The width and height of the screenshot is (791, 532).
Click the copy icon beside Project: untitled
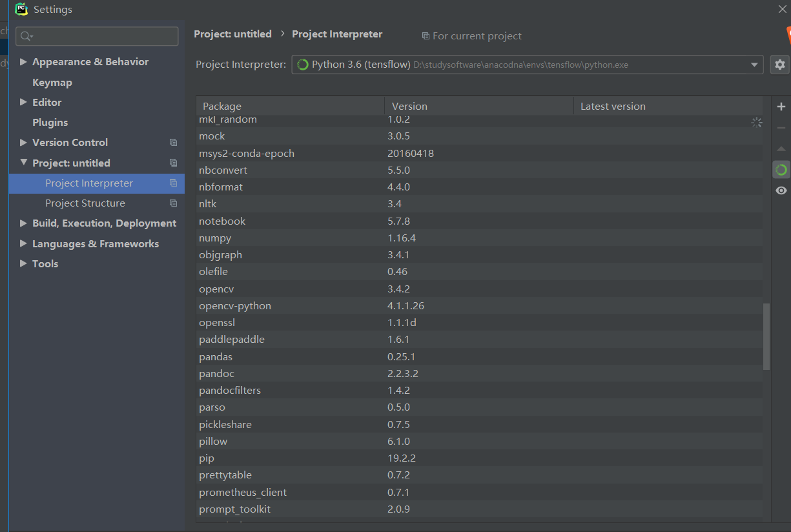[173, 163]
